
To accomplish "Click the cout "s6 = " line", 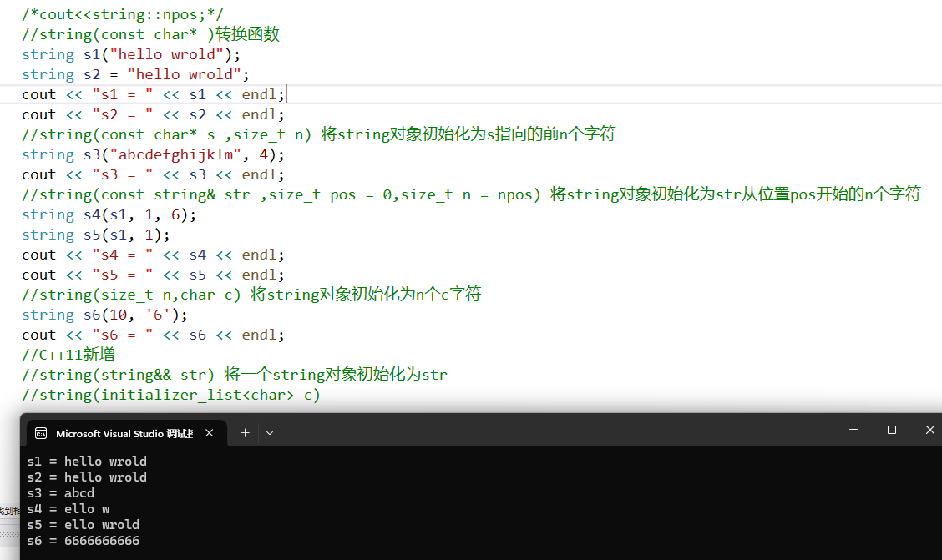I will point(153,335).
